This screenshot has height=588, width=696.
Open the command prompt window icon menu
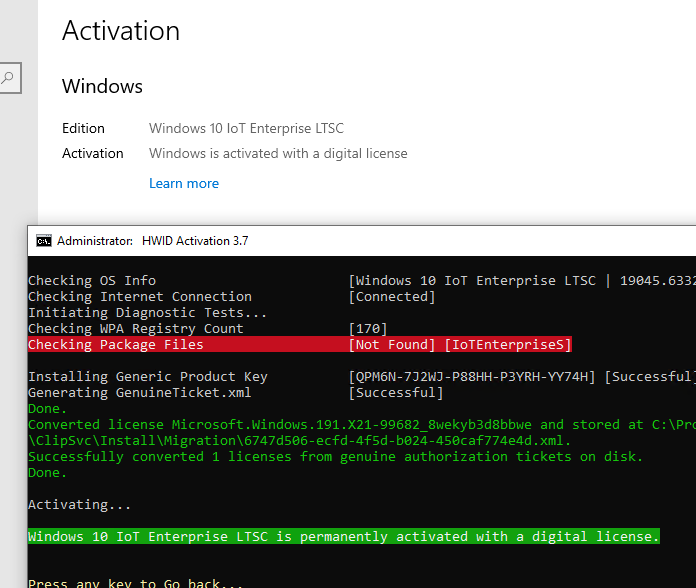(44, 240)
